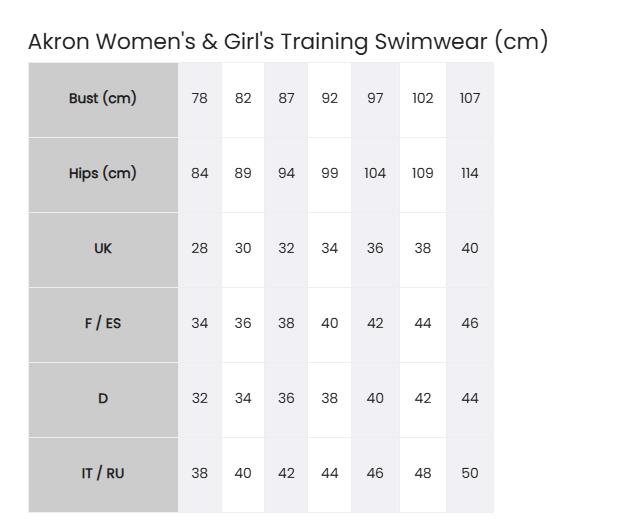Select the 'Bust (cm)' row header
This screenshot has width=635, height=528.
click(102, 98)
